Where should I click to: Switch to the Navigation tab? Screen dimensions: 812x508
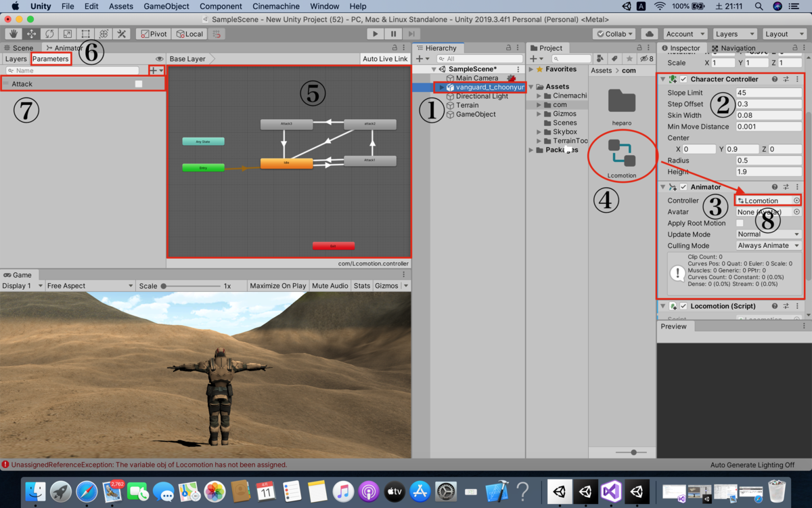tap(734, 48)
